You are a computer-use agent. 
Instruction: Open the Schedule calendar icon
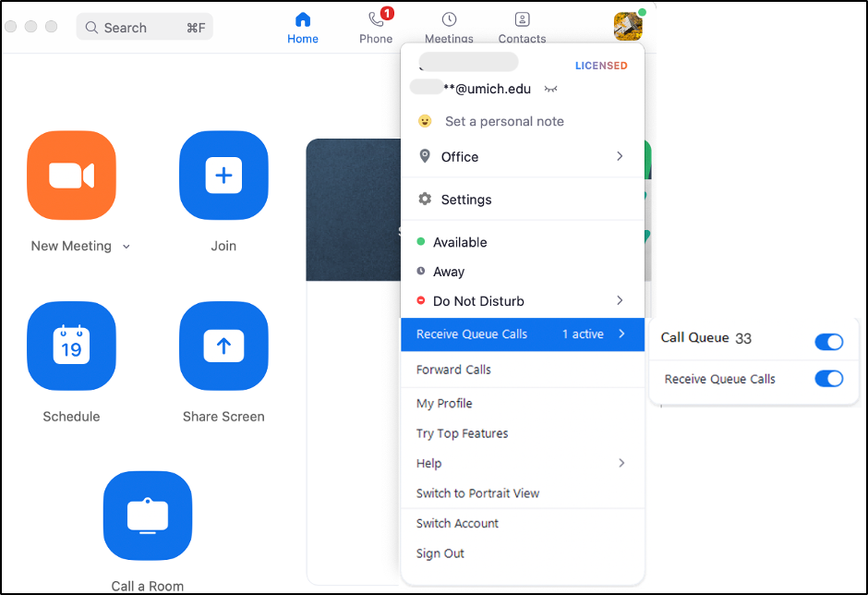[71, 346]
